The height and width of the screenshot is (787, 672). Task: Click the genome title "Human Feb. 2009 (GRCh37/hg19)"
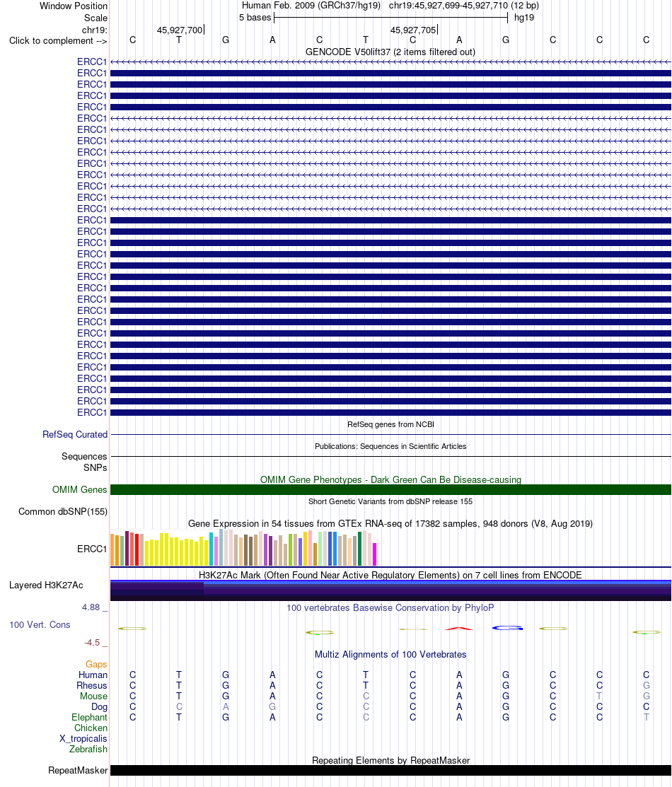(x=311, y=6)
